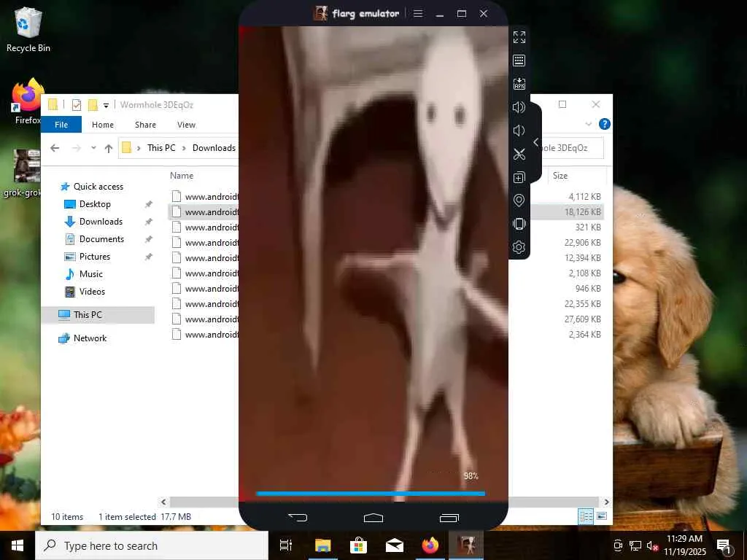Select the file sized 946 KB

point(386,288)
